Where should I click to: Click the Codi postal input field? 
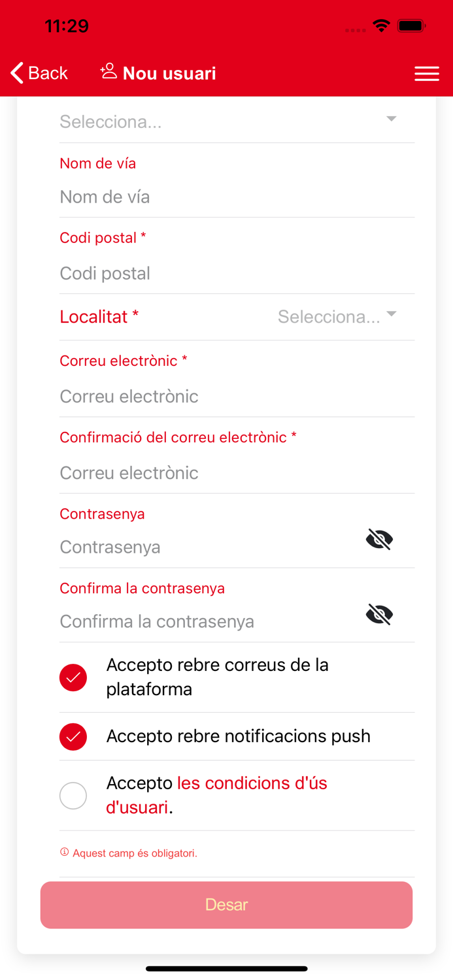pyautogui.click(x=237, y=273)
